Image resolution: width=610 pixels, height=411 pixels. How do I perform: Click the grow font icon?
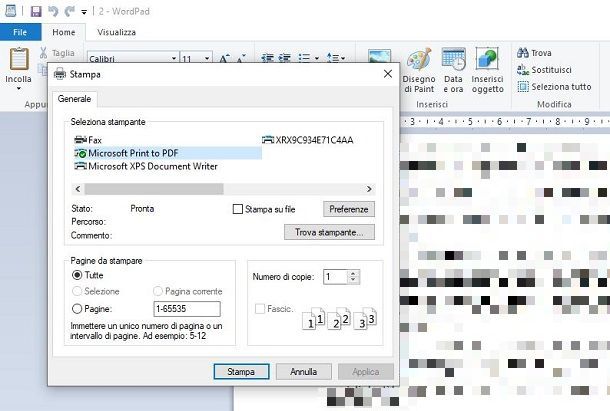coord(224,58)
